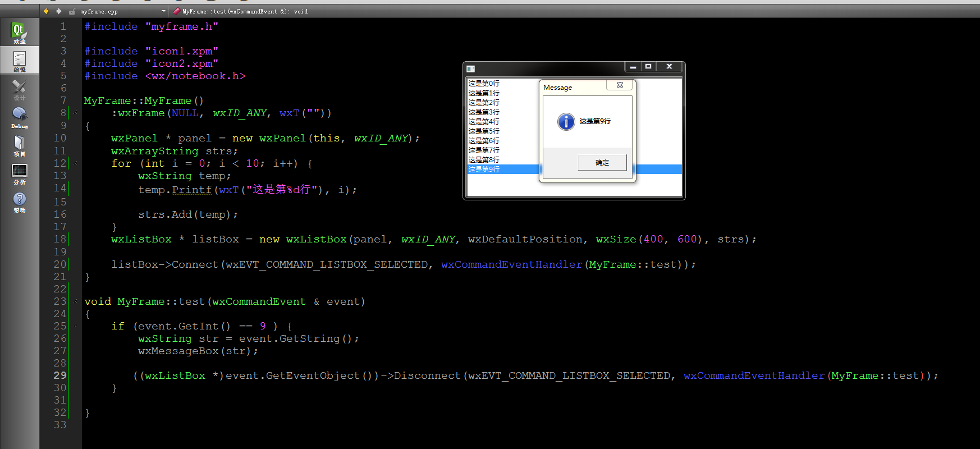Image resolution: width=980 pixels, height=449 pixels.
Task: Click new wxPanel(this on line 9
Action: 286,138
